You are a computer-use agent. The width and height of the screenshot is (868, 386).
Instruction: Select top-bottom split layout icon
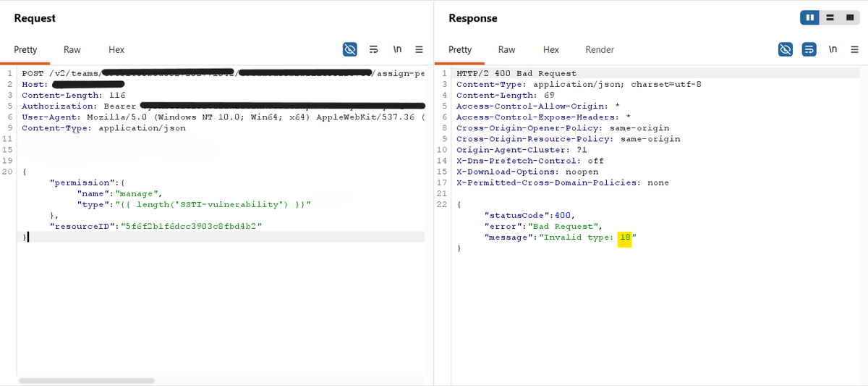[830, 17]
